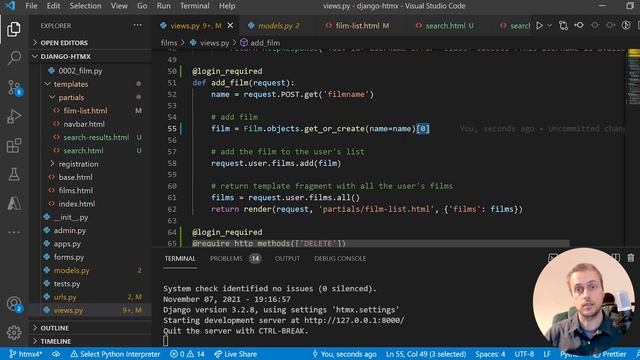Open the Go menu
The height and width of the screenshot is (360, 640).
(x=142, y=6)
